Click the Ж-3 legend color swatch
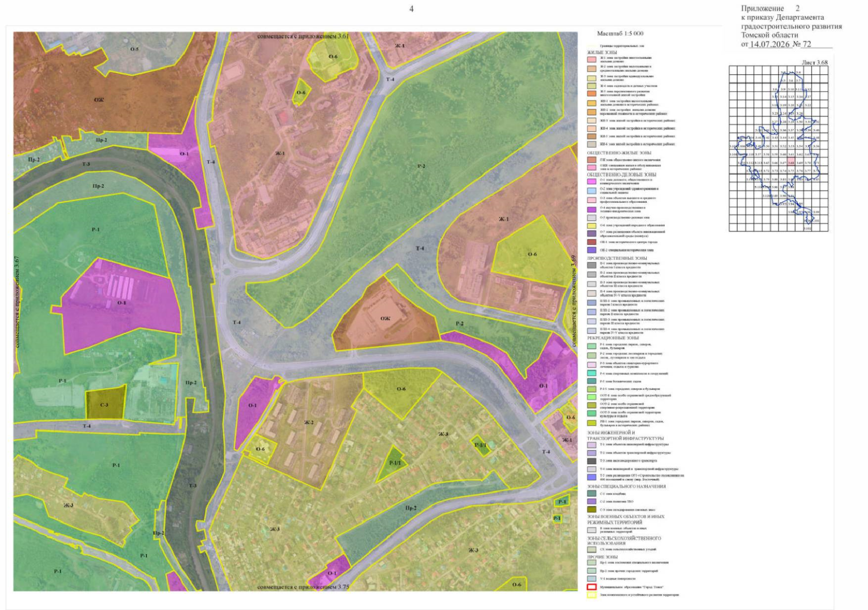The height and width of the screenshot is (610, 868). 591,78
